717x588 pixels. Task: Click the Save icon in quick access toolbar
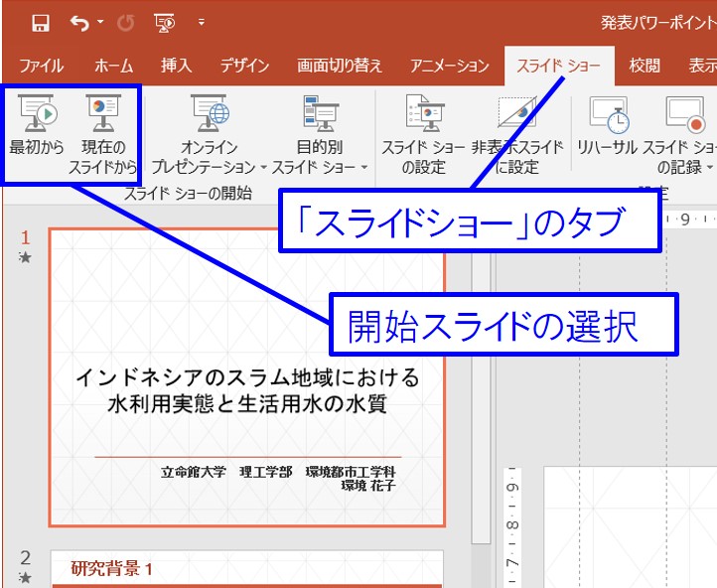(x=41, y=22)
